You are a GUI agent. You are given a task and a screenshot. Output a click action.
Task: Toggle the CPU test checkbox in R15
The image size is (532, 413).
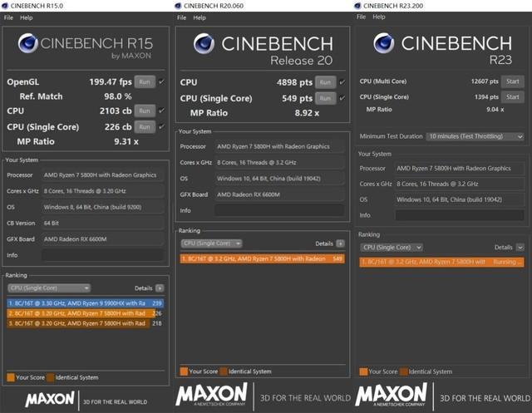click(x=162, y=111)
